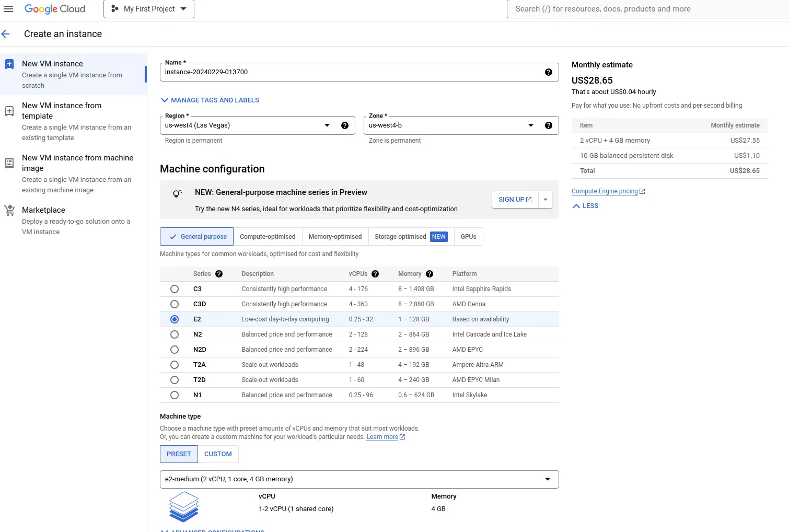Collapse the estimate with LESS
Viewport: 789px width, 532px height.
[586, 206]
